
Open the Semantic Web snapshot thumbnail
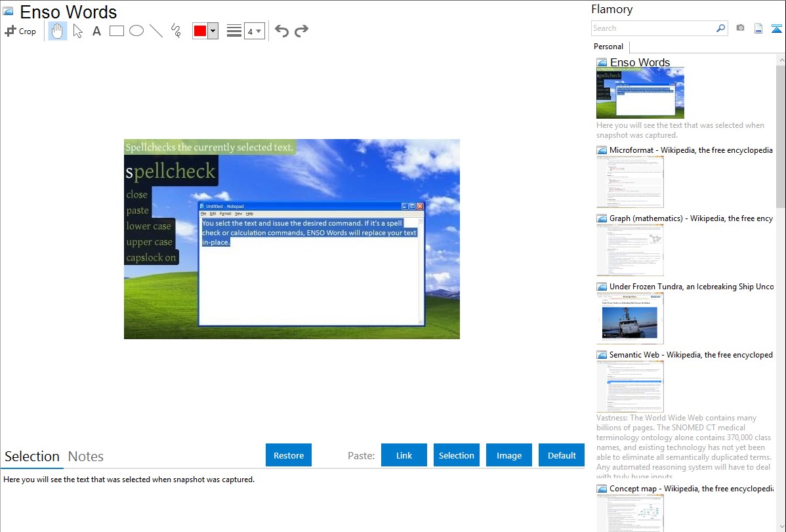(630, 386)
